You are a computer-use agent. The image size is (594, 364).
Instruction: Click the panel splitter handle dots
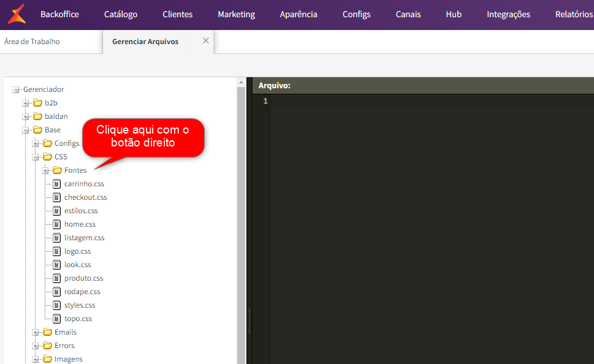[x=249, y=321]
